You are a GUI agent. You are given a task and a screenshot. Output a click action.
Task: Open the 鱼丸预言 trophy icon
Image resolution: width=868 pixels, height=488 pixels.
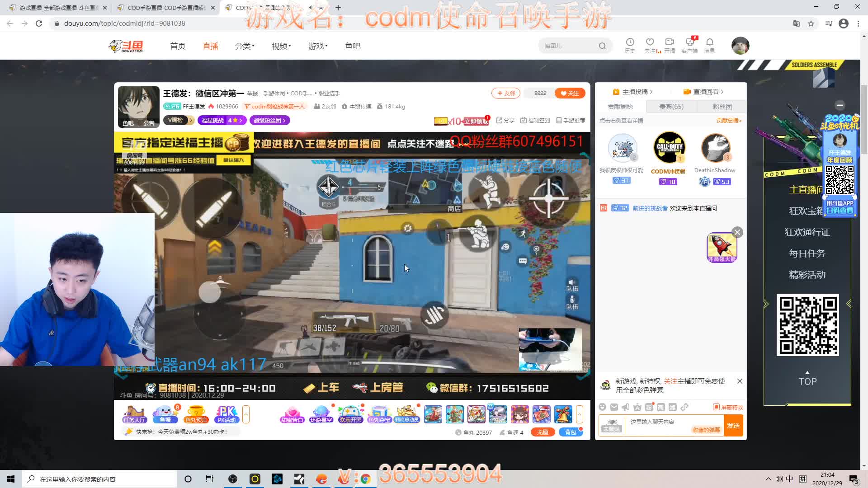[196, 414]
